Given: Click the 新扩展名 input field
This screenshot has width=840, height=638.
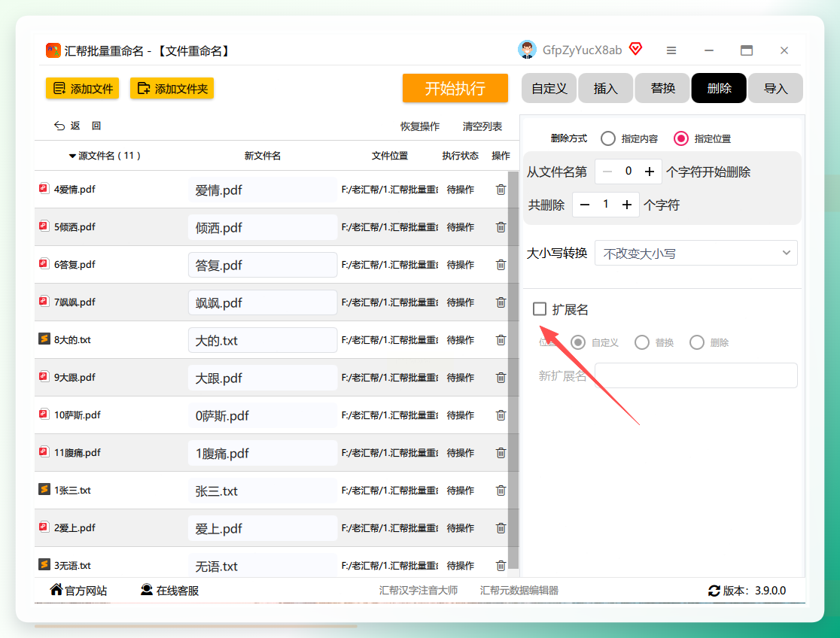Looking at the screenshot, I should point(696,375).
